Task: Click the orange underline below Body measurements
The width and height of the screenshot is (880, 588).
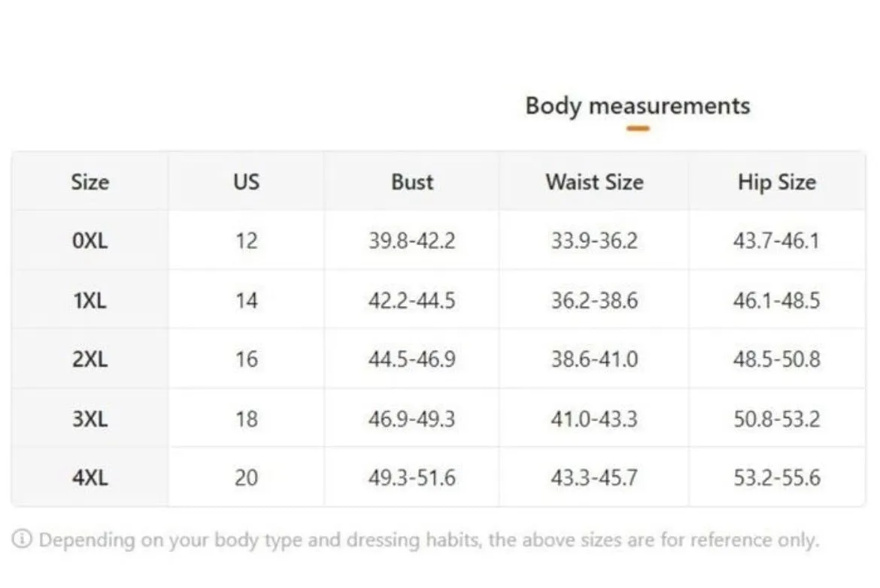Action: coord(638,129)
